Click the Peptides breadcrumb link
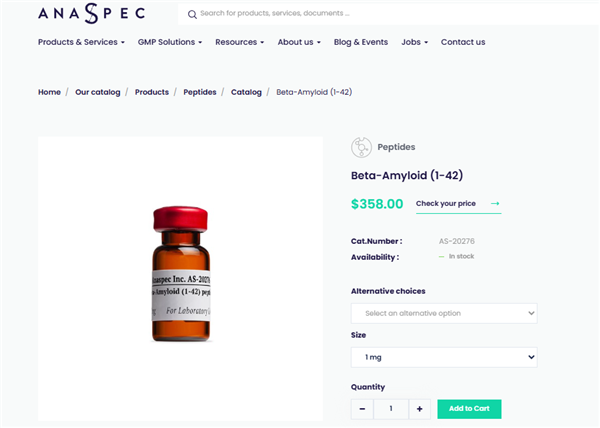 coord(199,92)
